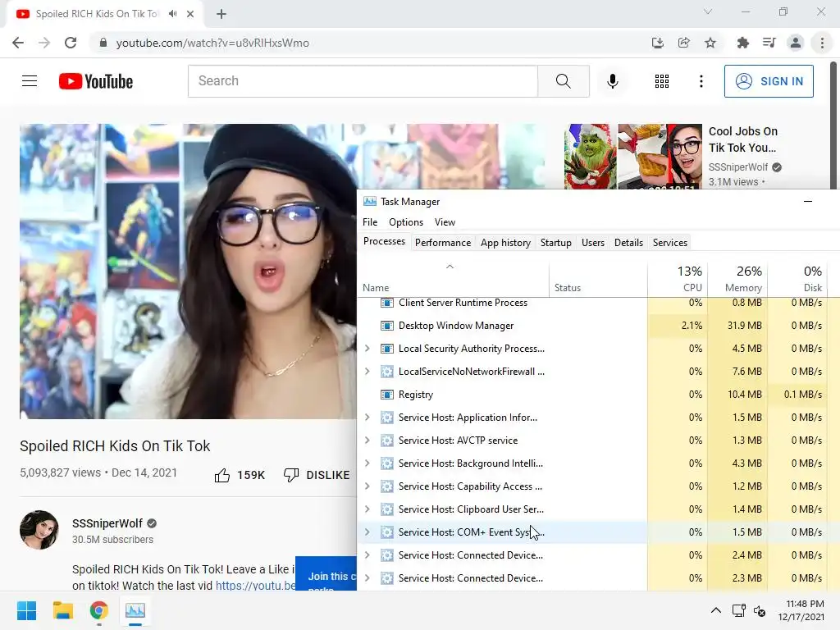Click network icon in system tray
This screenshot has height=630, width=840.
click(x=739, y=610)
